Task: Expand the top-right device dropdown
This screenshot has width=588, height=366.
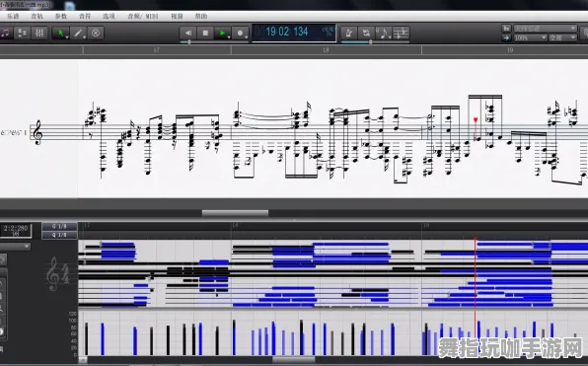Action: [545, 29]
